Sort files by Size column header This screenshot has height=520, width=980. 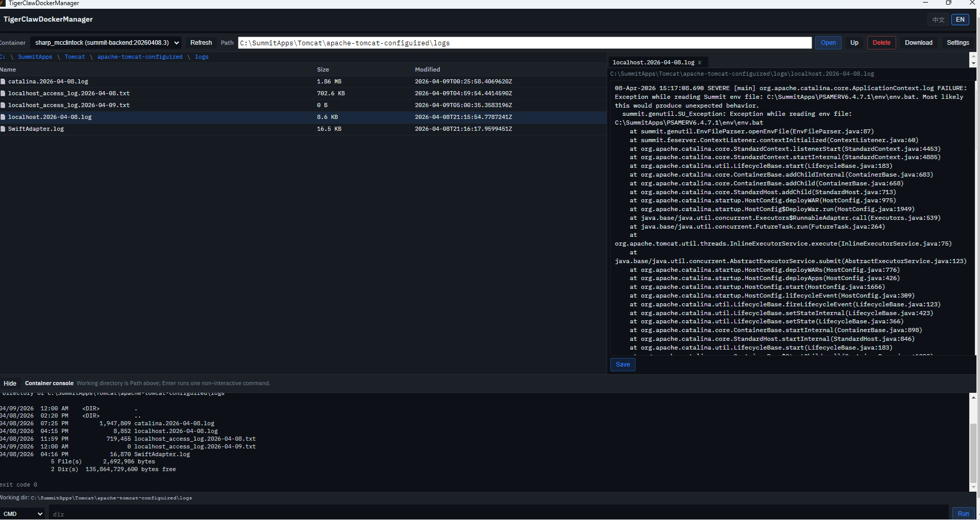click(x=323, y=70)
